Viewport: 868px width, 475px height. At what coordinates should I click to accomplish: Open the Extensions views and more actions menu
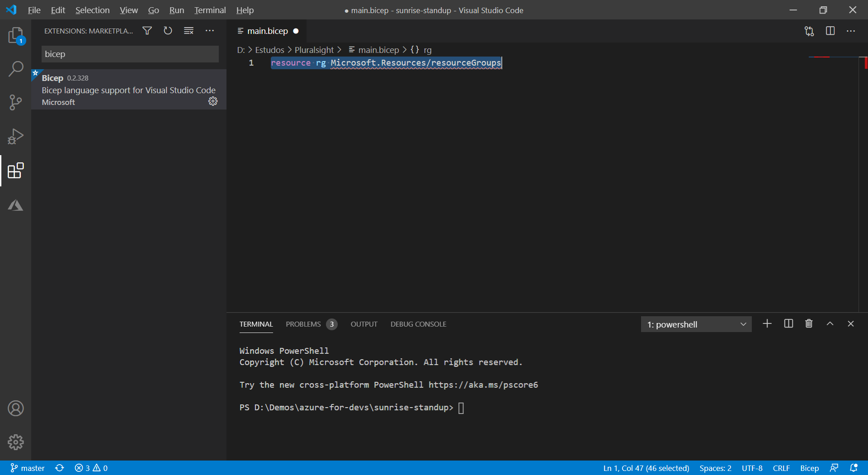click(210, 30)
